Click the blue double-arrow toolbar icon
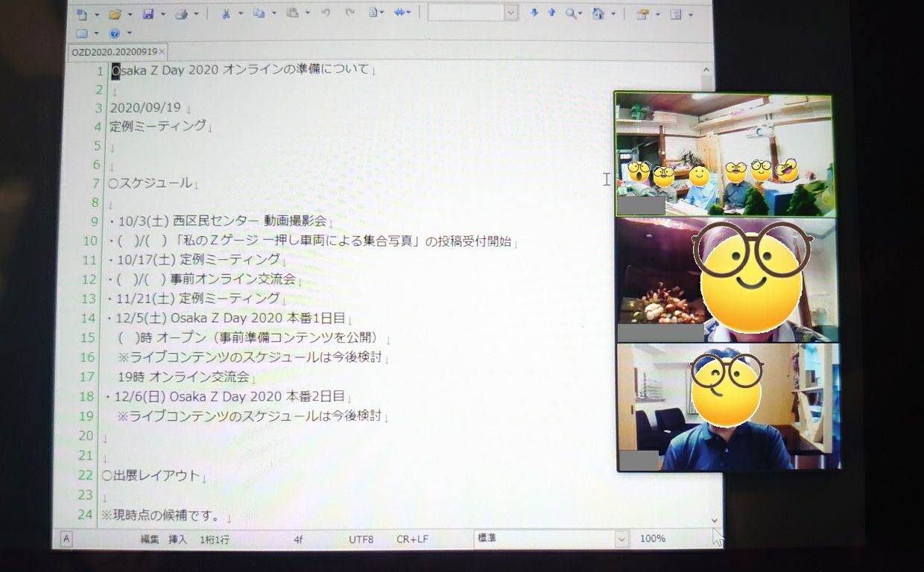Screen dimensions: 924x572 pos(400,13)
